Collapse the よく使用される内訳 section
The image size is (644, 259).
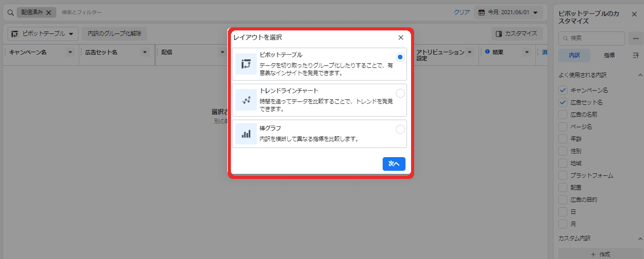point(639,76)
